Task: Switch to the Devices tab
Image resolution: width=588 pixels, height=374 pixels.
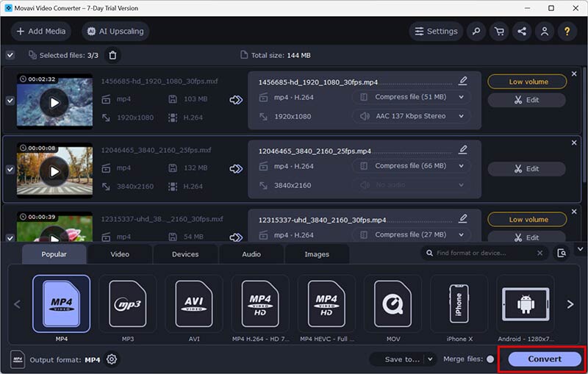Action: point(185,254)
